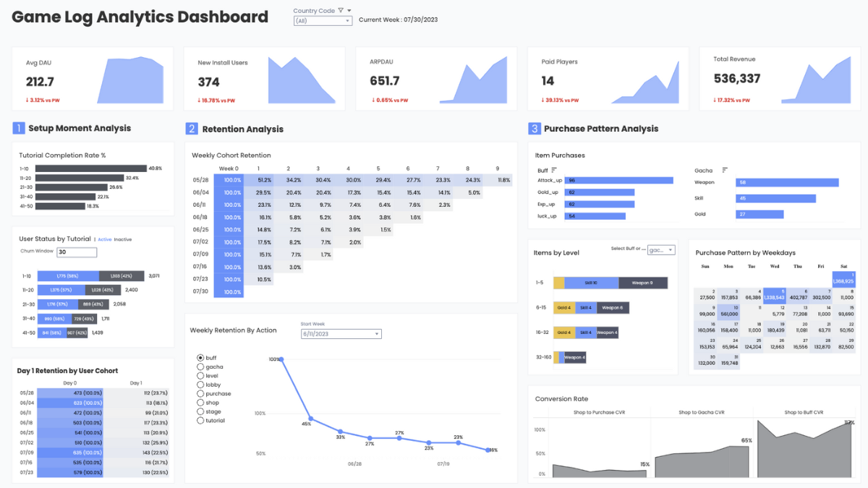
Task: Select the gacha radio button
Action: pyautogui.click(x=200, y=367)
